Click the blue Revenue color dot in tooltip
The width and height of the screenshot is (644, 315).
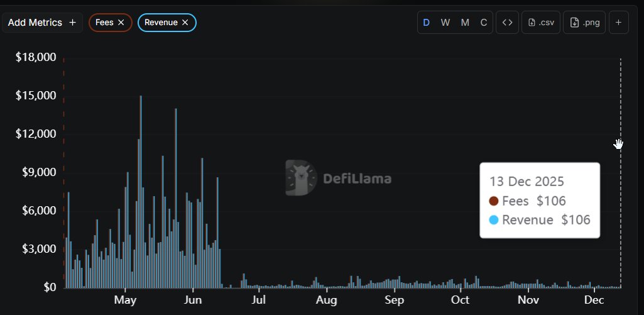(494, 220)
